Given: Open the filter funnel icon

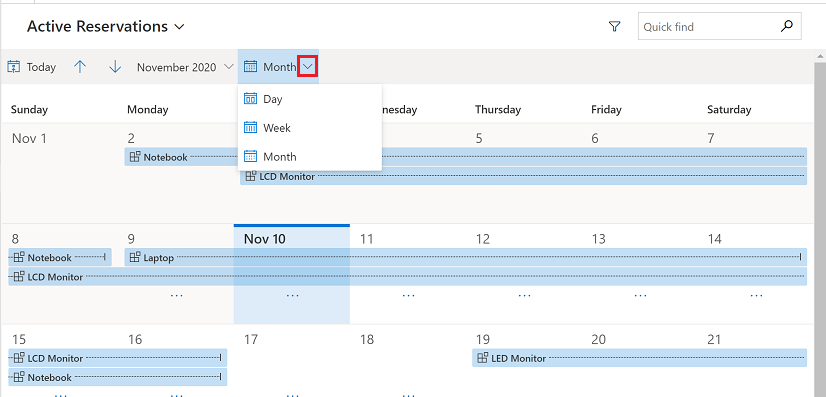Looking at the screenshot, I should 614,26.
